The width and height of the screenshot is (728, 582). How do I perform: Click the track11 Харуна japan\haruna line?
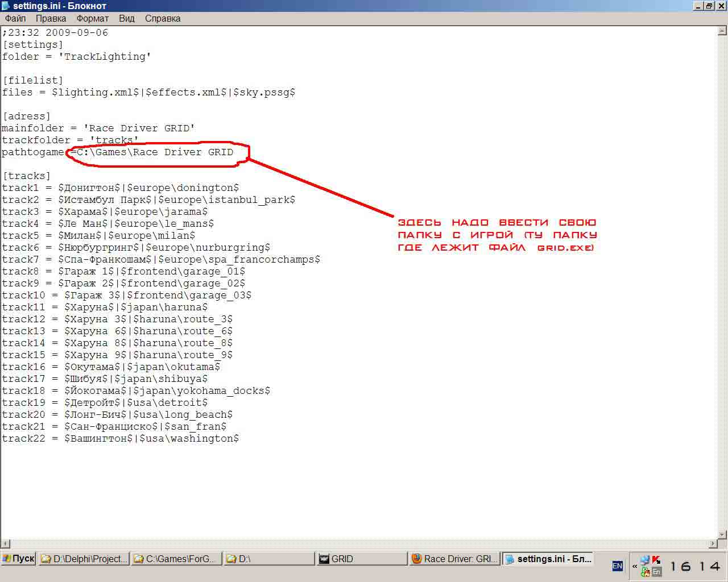(105, 307)
